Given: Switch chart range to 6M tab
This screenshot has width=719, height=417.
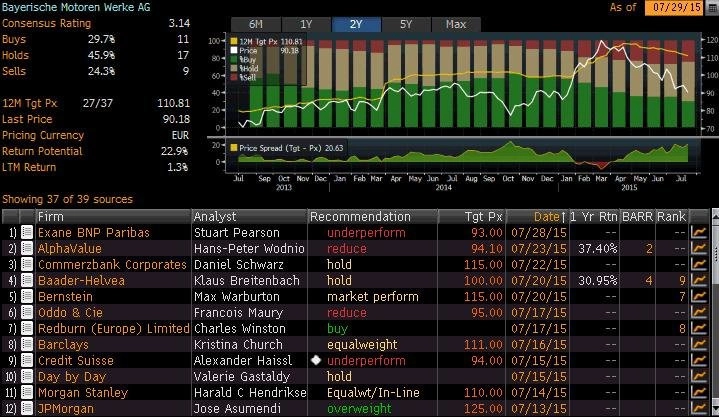Looking at the screenshot, I should coord(255,24).
